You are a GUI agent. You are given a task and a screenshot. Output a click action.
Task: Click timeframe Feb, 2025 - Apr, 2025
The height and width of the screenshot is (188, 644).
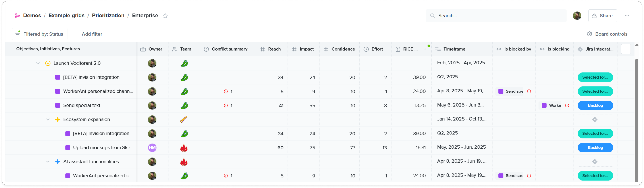[461, 63]
